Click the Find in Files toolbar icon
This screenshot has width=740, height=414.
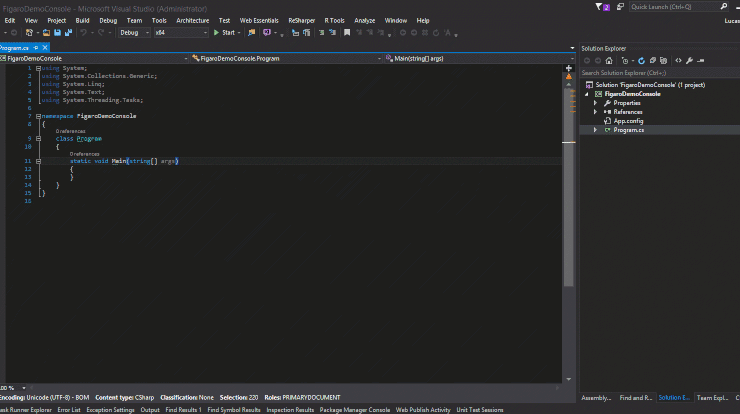click(x=252, y=33)
